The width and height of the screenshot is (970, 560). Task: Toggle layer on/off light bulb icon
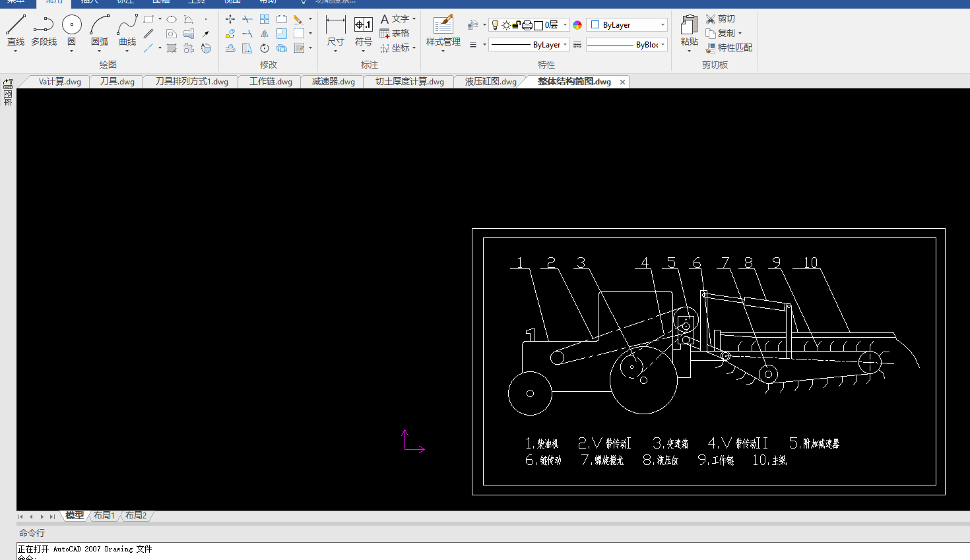click(x=495, y=25)
